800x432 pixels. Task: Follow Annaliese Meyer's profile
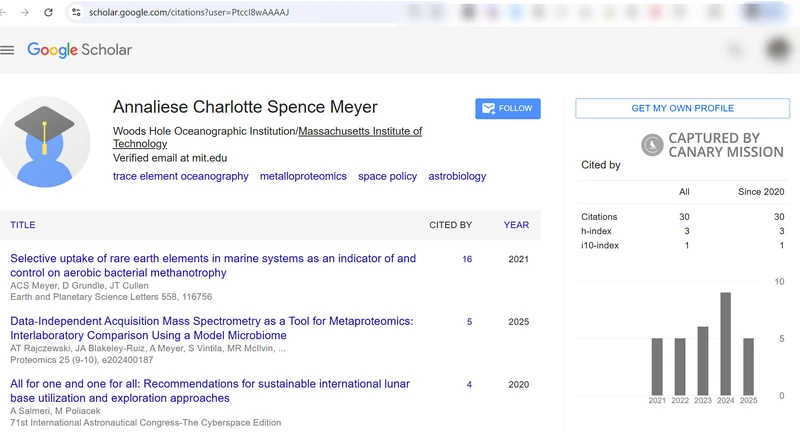point(508,109)
